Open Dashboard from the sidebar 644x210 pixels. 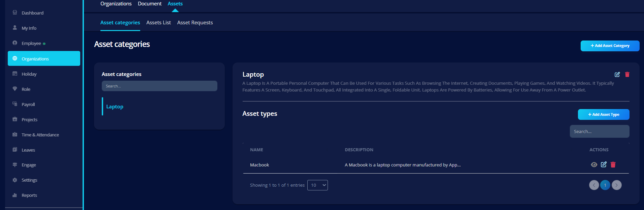coord(32,13)
